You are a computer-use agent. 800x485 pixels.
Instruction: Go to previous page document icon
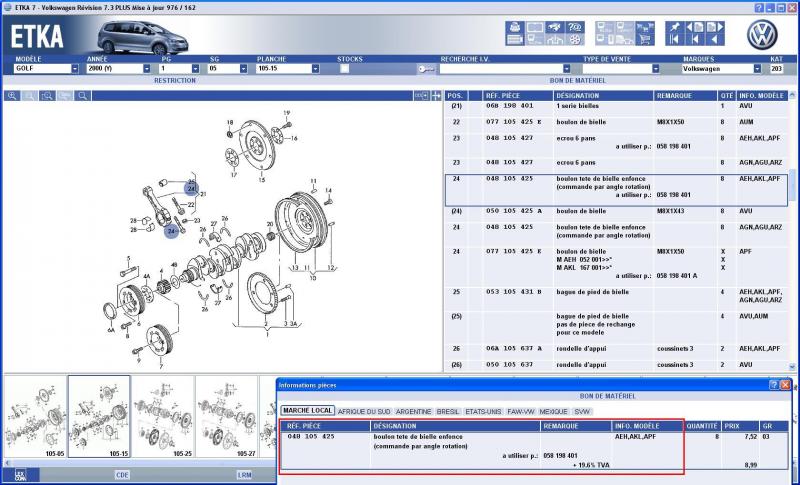695,27
